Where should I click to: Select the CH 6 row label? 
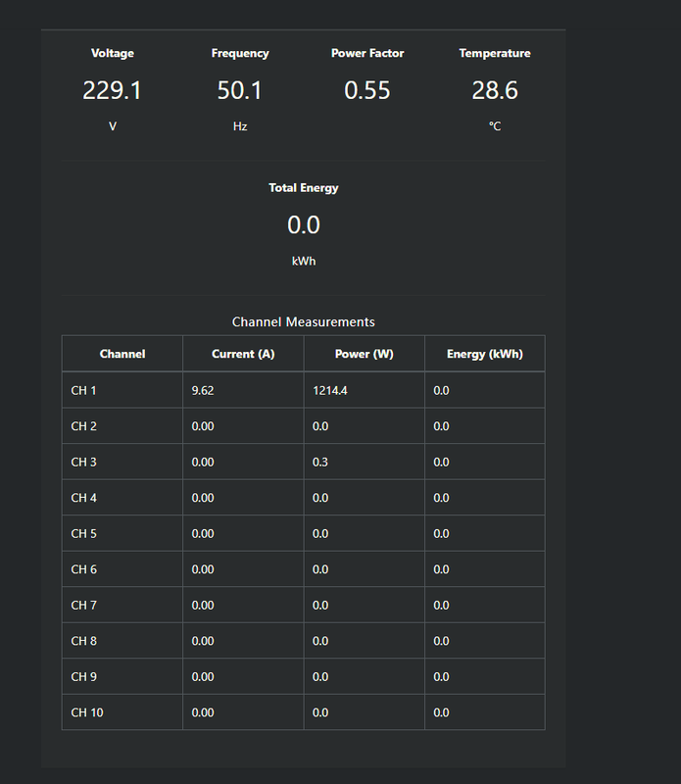tap(84, 569)
